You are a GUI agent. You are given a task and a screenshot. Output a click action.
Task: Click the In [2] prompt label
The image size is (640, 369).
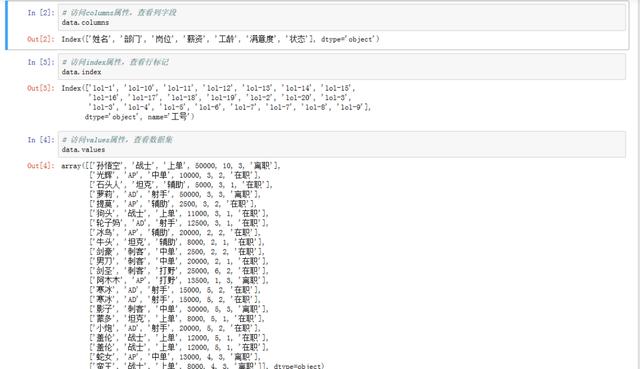point(41,13)
